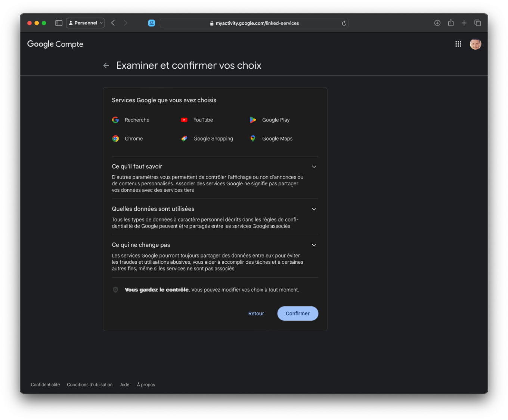This screenshot has width=508, height=420.
Task: Click the 'Services Google que vous avez choisis' title
Action: click(164, 100)
